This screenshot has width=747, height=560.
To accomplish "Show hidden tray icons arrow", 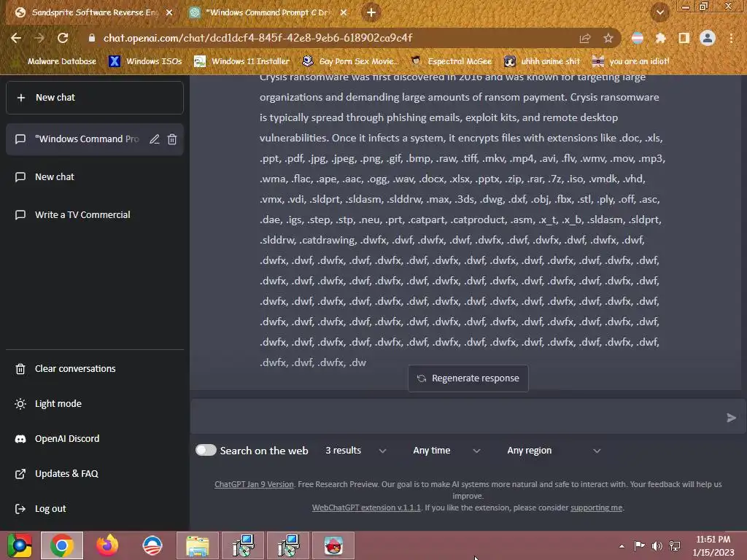I will tap(622, 546).
